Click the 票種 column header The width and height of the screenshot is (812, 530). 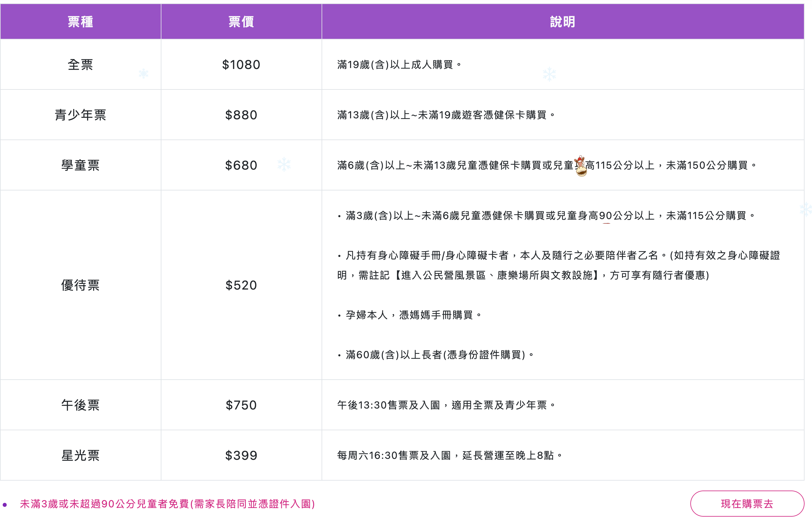(80, 22)
